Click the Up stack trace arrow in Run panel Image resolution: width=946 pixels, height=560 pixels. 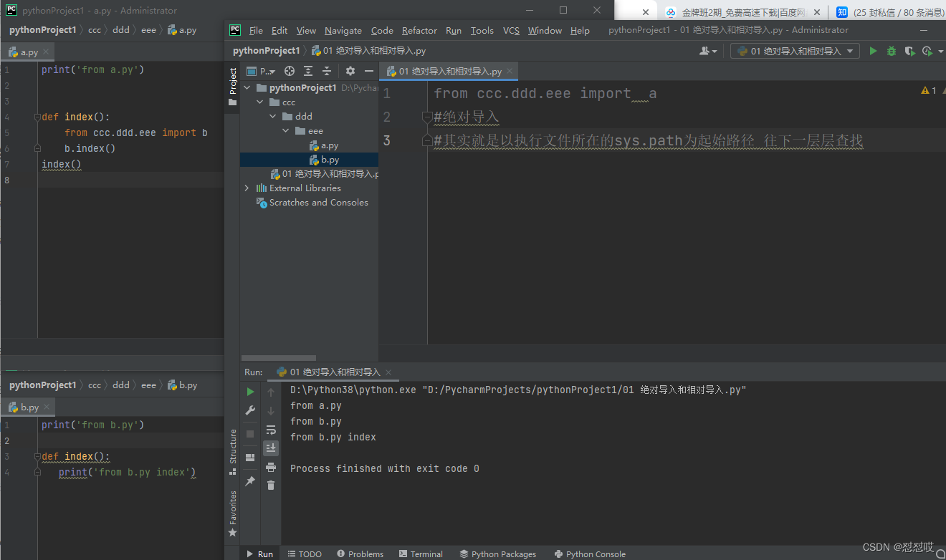(271, 392)
